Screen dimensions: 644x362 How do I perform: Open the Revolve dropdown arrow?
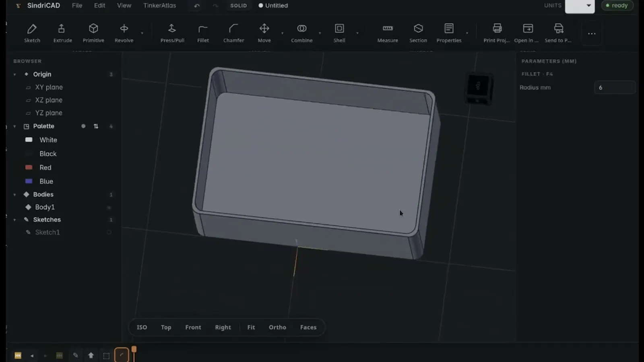click(142, 33)
